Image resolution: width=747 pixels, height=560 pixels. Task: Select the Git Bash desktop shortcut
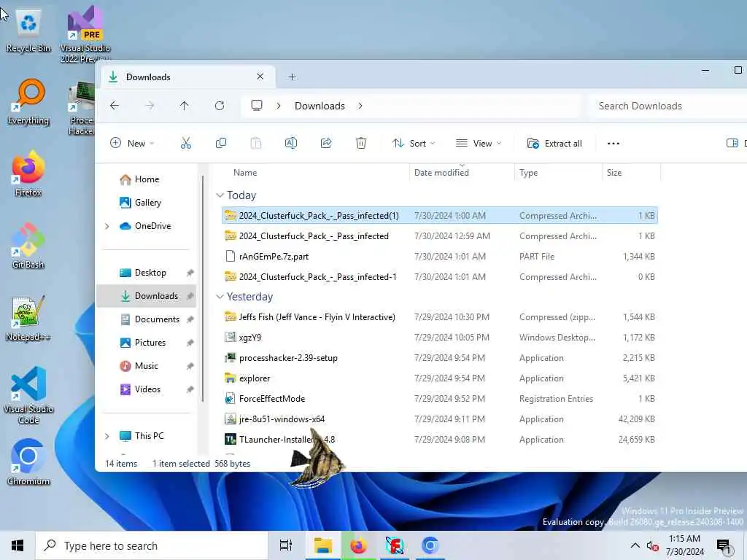pyautogui.click(x=28, y=246)
